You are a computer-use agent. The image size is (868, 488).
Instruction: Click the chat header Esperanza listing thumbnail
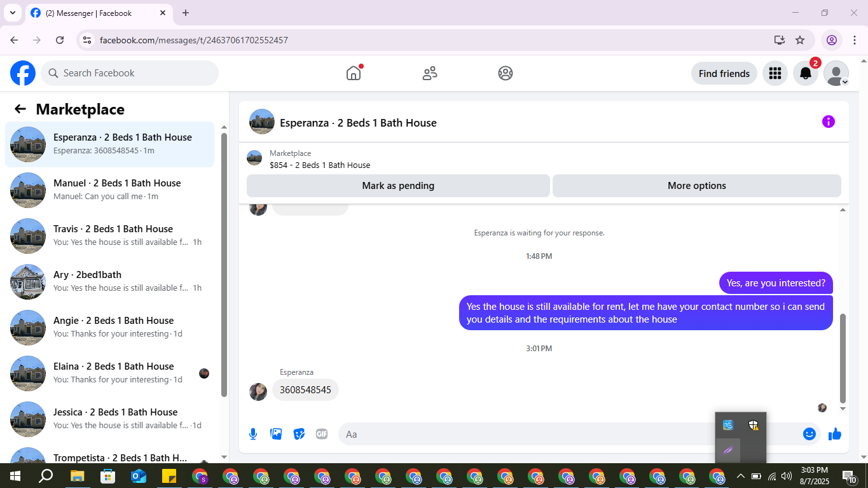[x=262, y=122]
